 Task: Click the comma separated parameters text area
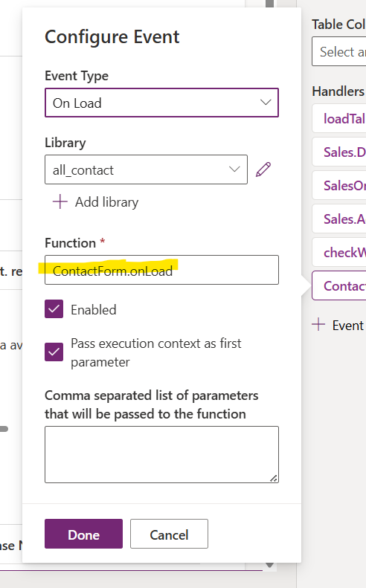point(161,454)
